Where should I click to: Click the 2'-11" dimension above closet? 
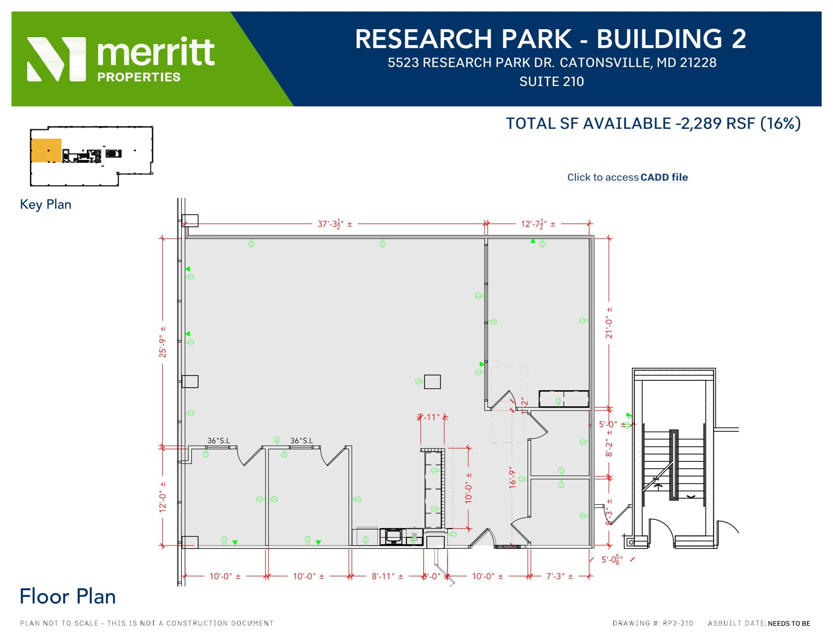[x=432, y=417]
